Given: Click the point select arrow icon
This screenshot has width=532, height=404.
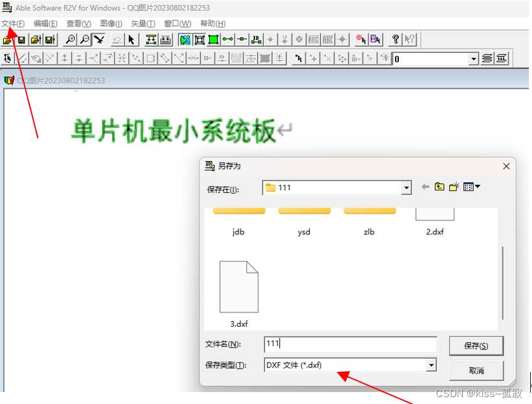Looking at the screenshot, I should pos(299,58).
